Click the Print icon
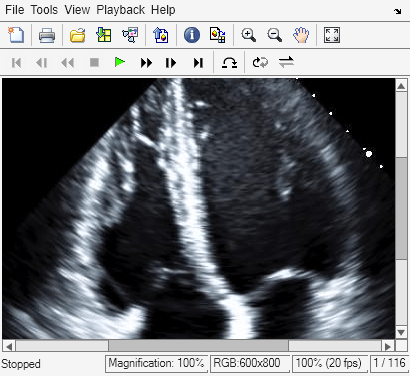 tap(47, 35)
